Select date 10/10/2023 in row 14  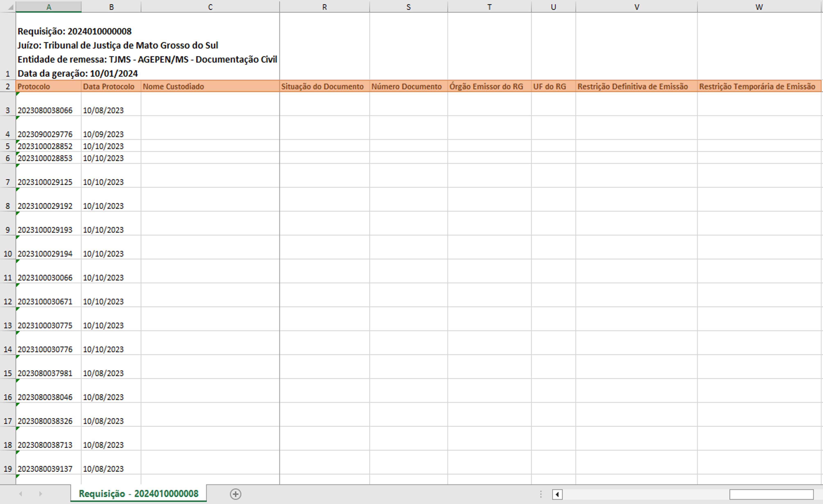point(111,343)
